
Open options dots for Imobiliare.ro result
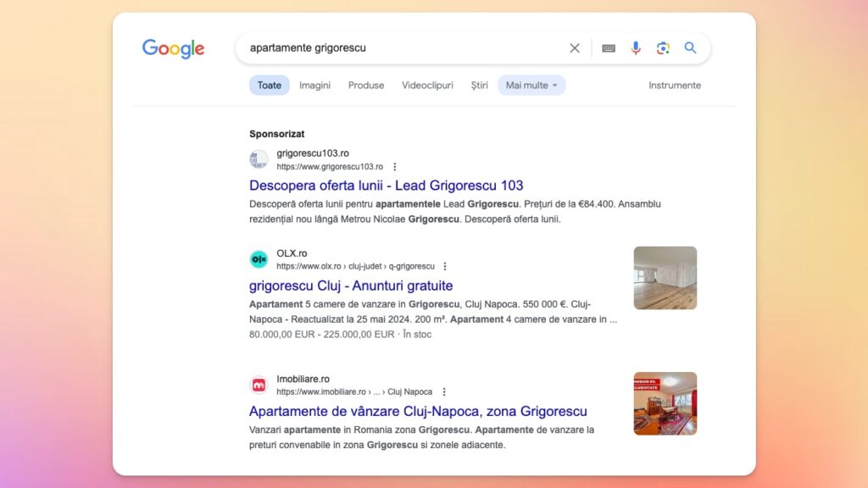pos(444,391)
